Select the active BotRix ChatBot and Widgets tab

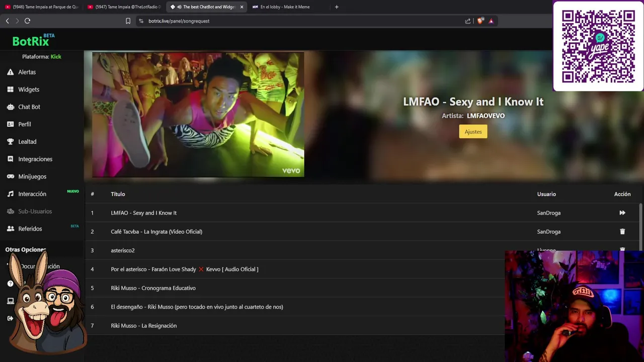[x=206, y=7]
